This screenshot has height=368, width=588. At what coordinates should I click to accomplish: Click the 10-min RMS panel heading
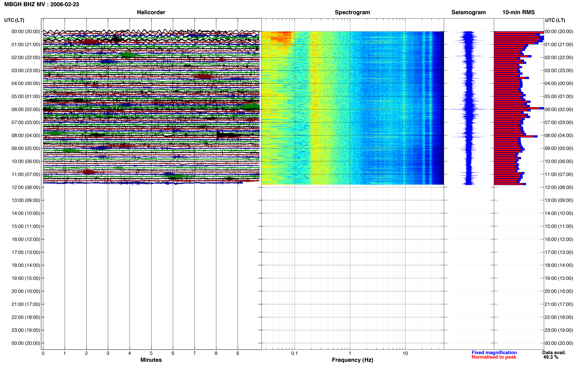tap(518, 12)
